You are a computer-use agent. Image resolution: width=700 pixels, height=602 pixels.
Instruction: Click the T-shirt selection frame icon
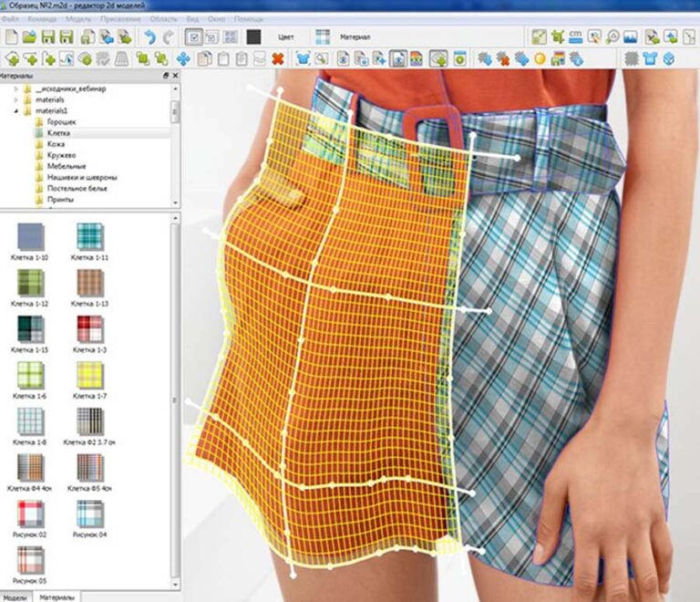303,58
